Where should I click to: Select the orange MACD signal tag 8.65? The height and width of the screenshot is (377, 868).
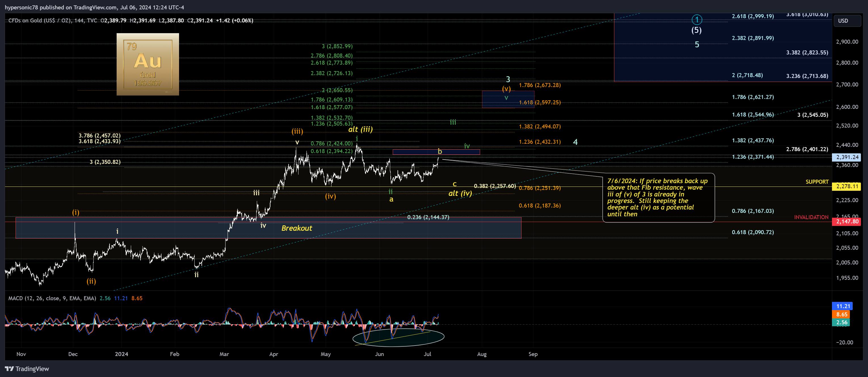point(841,314)
